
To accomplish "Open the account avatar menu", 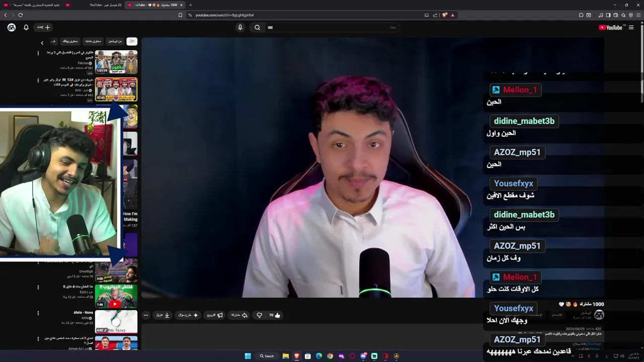I will tap(12, 28).
